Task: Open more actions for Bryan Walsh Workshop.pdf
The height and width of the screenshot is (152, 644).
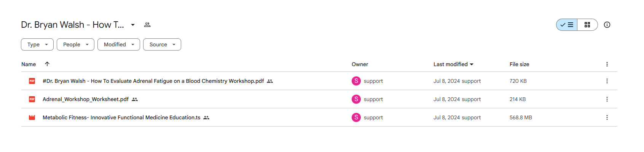Action: click(607, 81)
